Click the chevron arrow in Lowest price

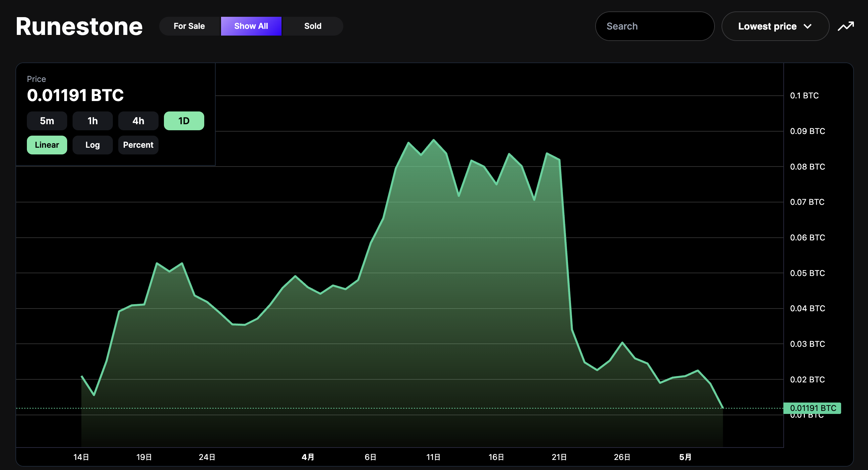pos(807,26)
